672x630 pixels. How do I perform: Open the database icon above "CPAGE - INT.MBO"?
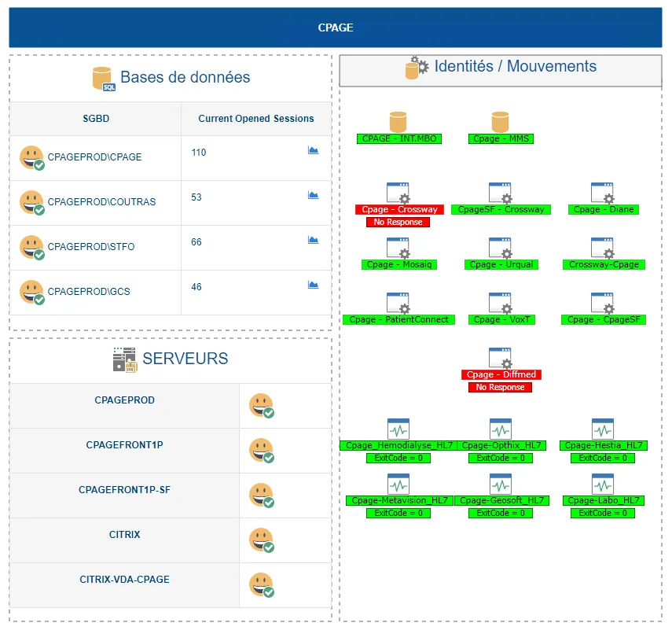[x=397, y=121]
